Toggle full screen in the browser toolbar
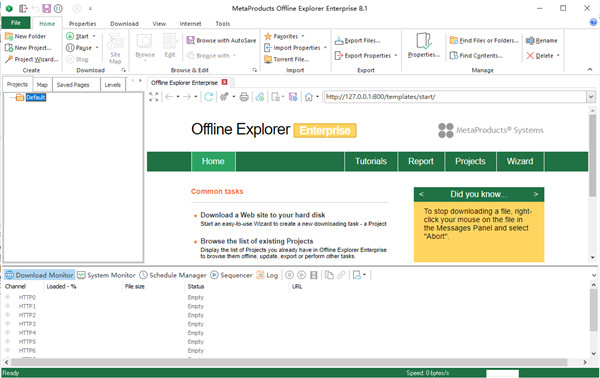Image resolution: width=600 pixels, height=378 pixels. coord(153,97)
